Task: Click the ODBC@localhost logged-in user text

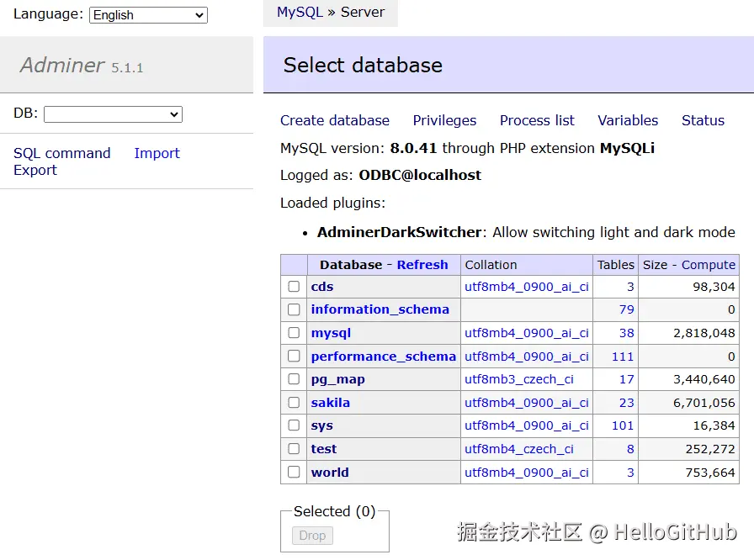Action: (x=420, y=175)
